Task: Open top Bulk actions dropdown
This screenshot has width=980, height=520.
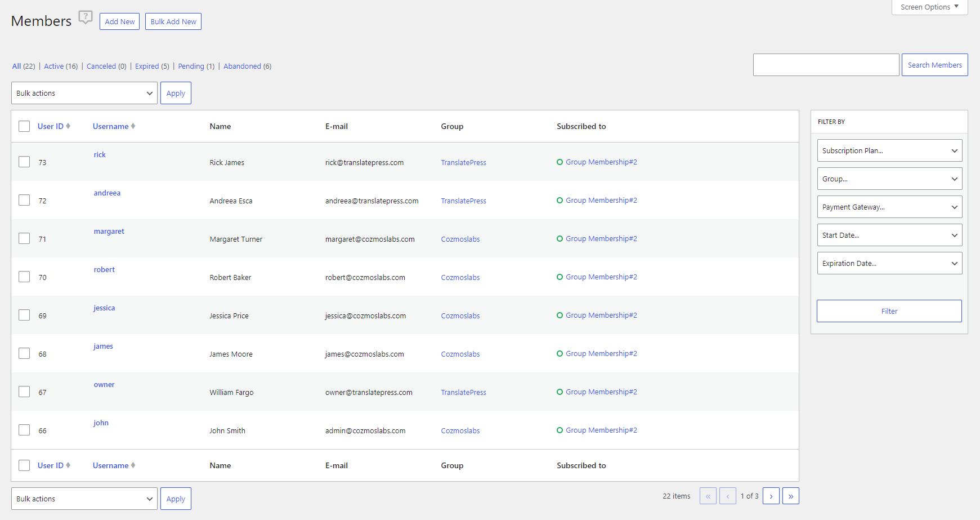Action: click(x=84, y=93)
